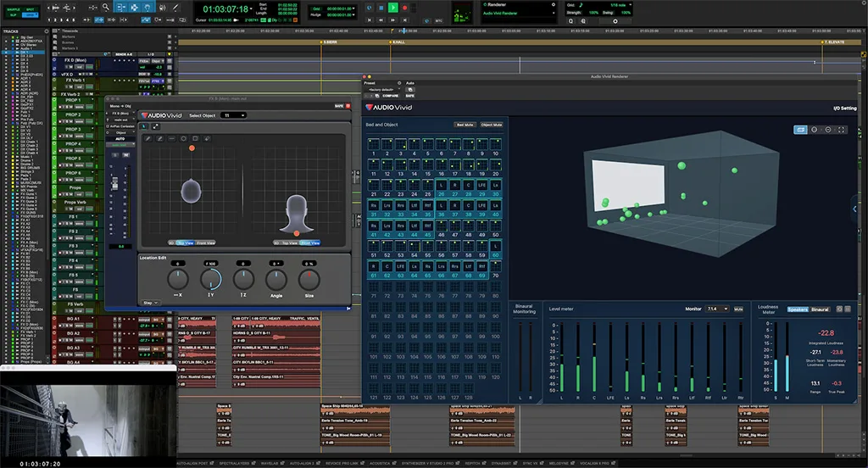868x468 pixels.
Task: Select eraser tool at end of panner toolbar
Action: (207, 138)
